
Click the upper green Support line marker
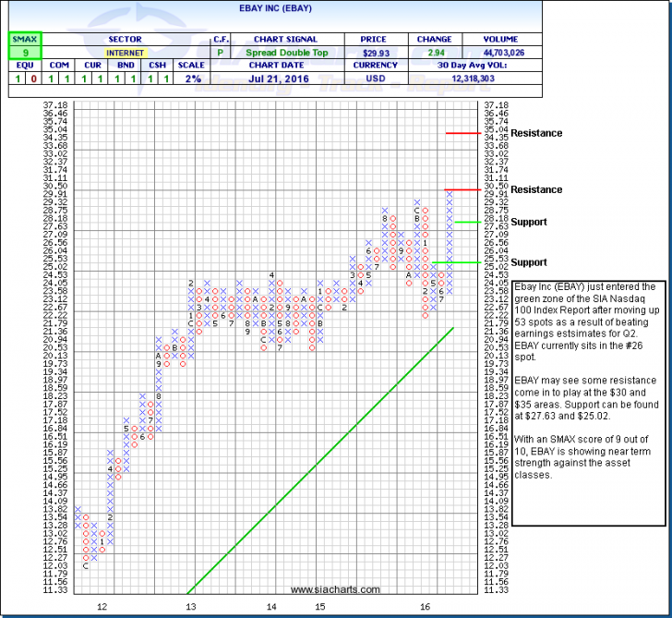[x=466, y=222]
